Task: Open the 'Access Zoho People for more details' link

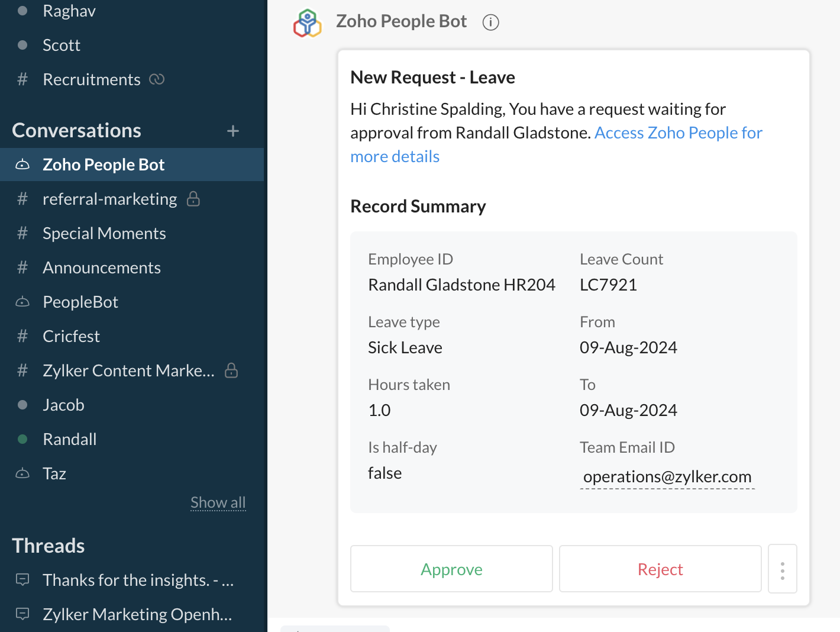Action: click(x=556, y=144)
